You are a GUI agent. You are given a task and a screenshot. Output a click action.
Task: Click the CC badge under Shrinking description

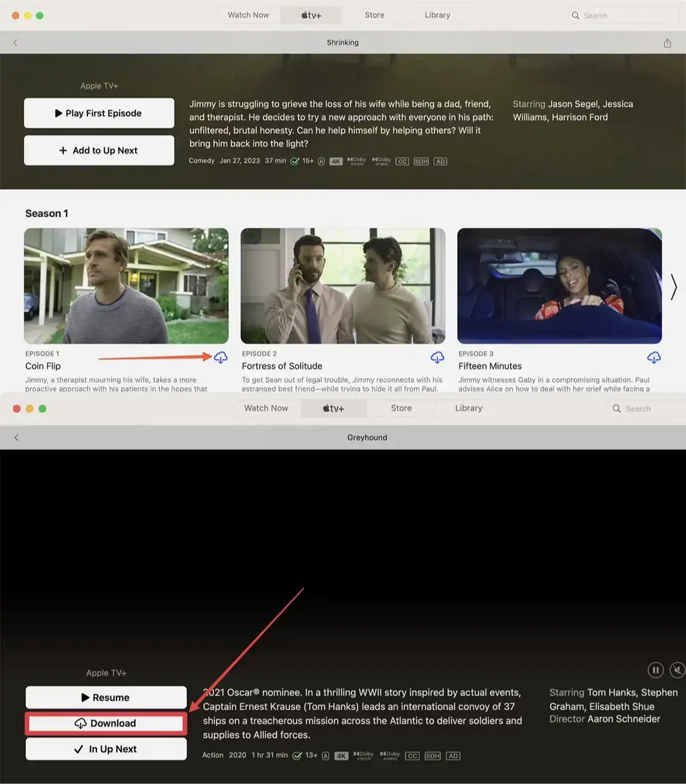pos(402,161)
